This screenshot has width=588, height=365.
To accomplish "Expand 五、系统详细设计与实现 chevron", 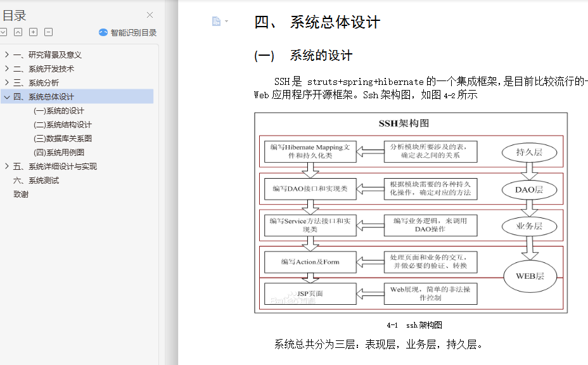I will click(7, 166).
